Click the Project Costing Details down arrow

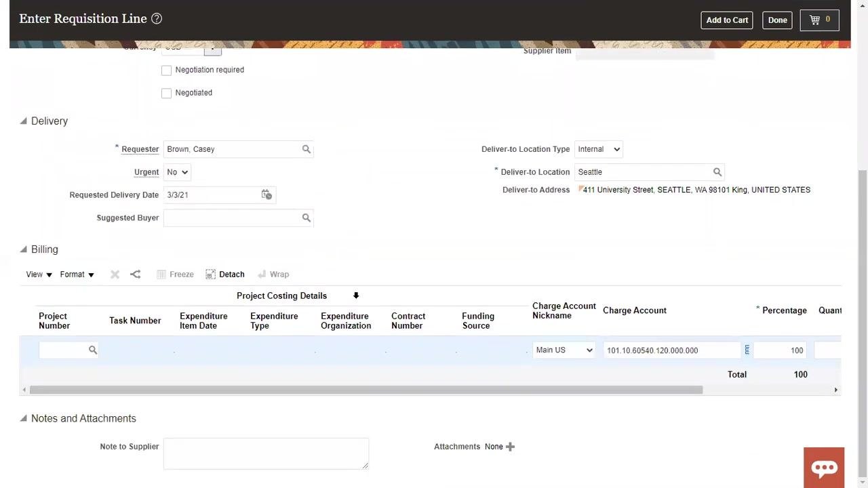(355, 296)
